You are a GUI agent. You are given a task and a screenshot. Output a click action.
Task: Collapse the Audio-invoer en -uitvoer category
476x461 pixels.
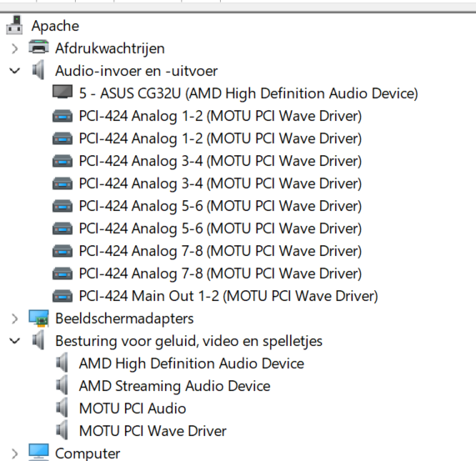click(14, 71)
